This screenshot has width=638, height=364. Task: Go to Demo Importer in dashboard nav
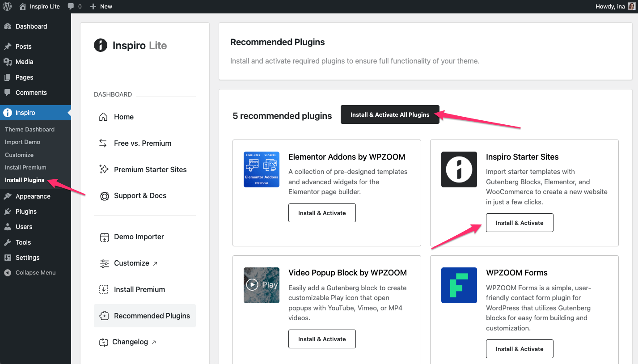click(x=139, y=237)
